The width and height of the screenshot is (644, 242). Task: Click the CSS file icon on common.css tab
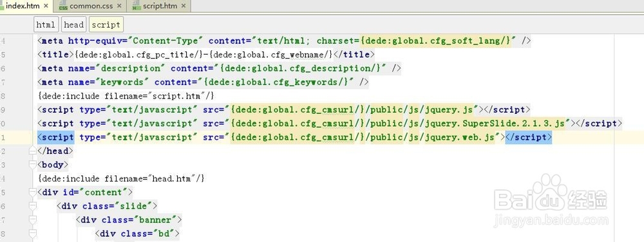[x=63, y=6]
